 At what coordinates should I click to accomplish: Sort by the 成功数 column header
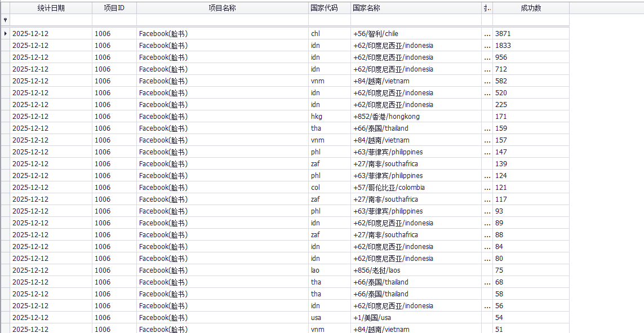pos(531,8)
